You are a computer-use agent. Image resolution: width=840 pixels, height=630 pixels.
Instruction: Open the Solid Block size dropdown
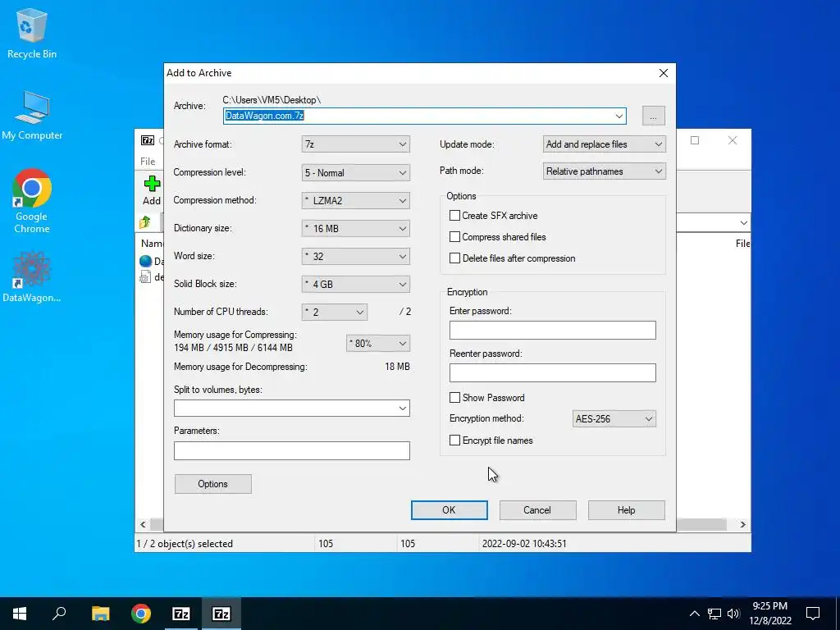click(x=356, y=284)
